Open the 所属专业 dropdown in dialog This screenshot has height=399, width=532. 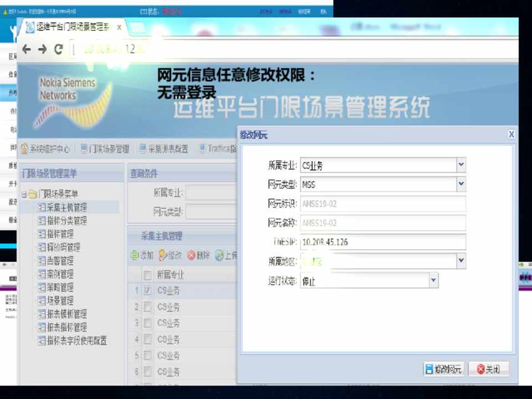tap(461, 165)
